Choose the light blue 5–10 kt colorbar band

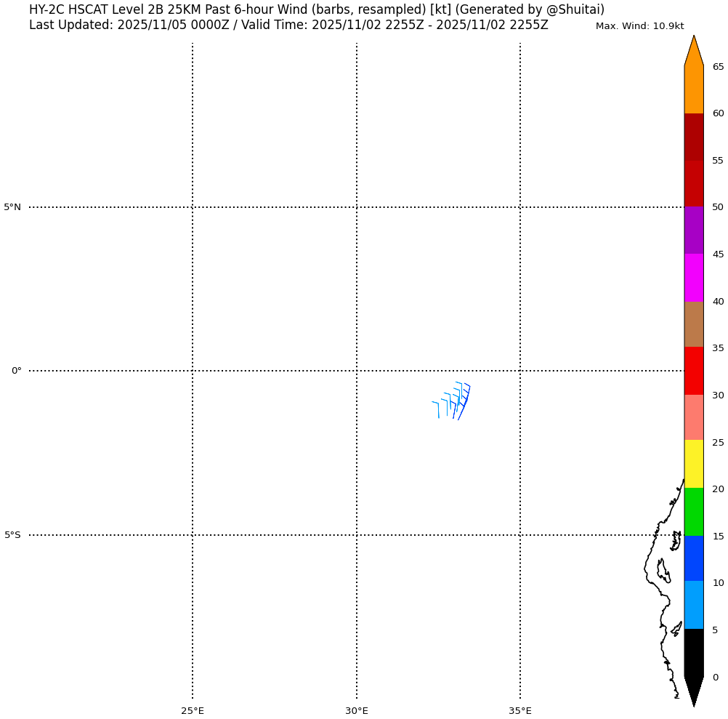[x=694, y=605]
